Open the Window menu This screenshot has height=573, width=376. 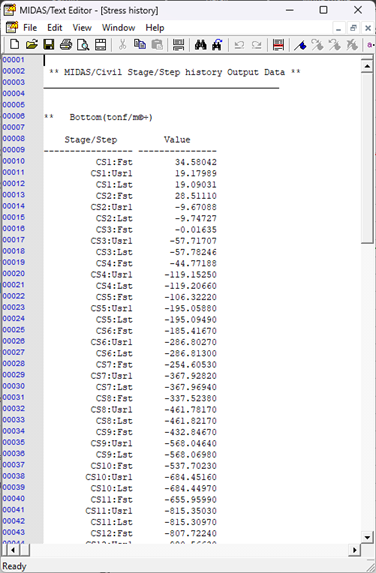pos(118,28)
